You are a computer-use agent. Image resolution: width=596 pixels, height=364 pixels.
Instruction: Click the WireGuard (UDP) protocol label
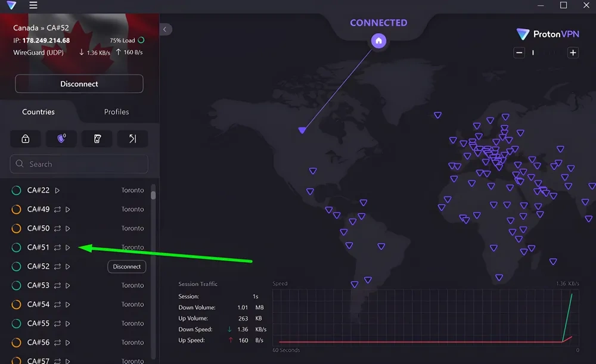tap(38, 52)
